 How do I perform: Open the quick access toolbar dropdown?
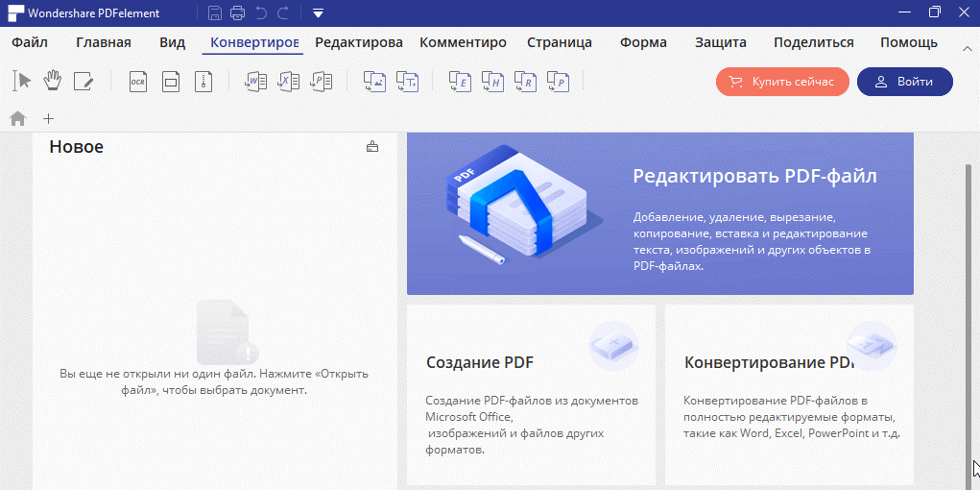[318, 13]
